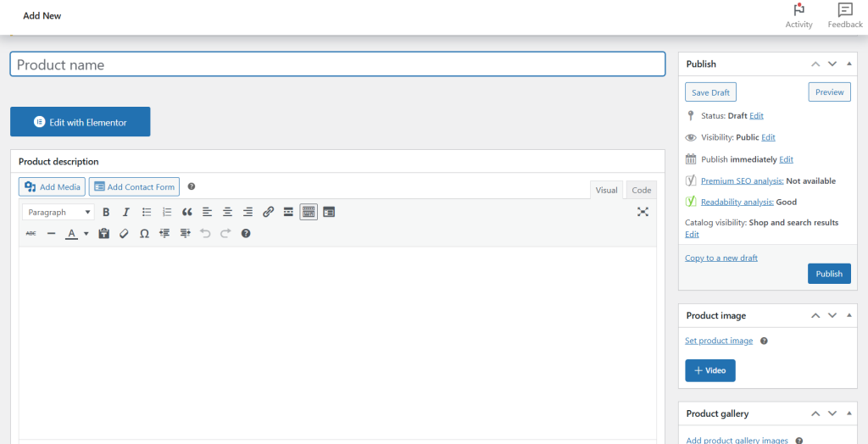This screenshot has height=444, width=868.
Task: Decrease paragraph indent
Action: click(x=164, y=234)
